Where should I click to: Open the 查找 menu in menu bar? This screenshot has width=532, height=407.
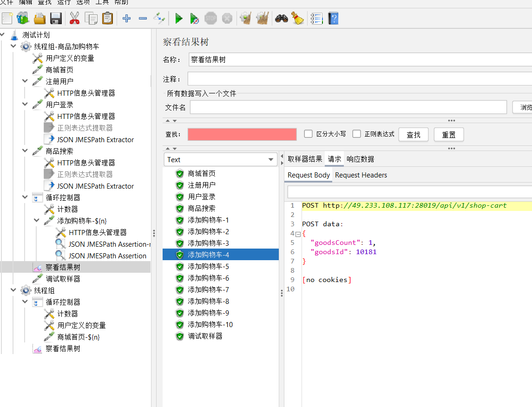(x=45, y=2)
